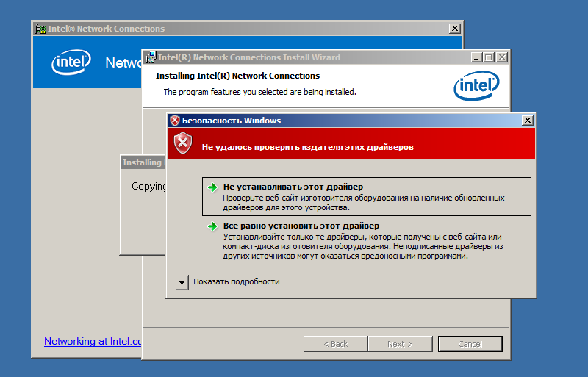Maximize the Install Wizard window
The width and height of the screenshot is (588, 377).
coord(489,57)
